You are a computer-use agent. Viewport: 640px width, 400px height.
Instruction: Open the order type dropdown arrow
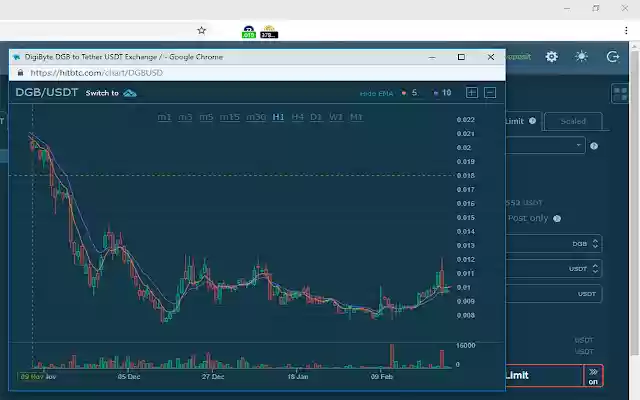coord(578,145)
